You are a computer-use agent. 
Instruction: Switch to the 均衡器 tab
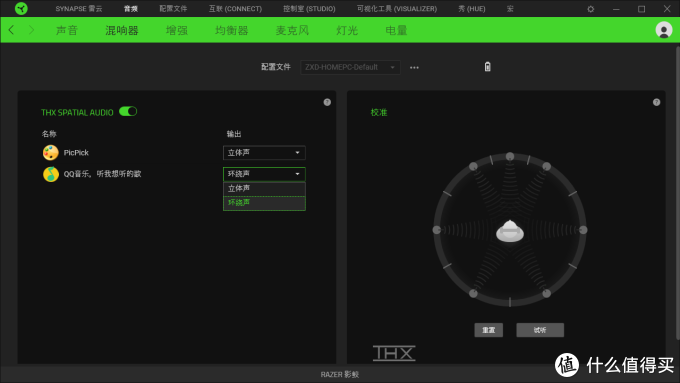[232, 30]
